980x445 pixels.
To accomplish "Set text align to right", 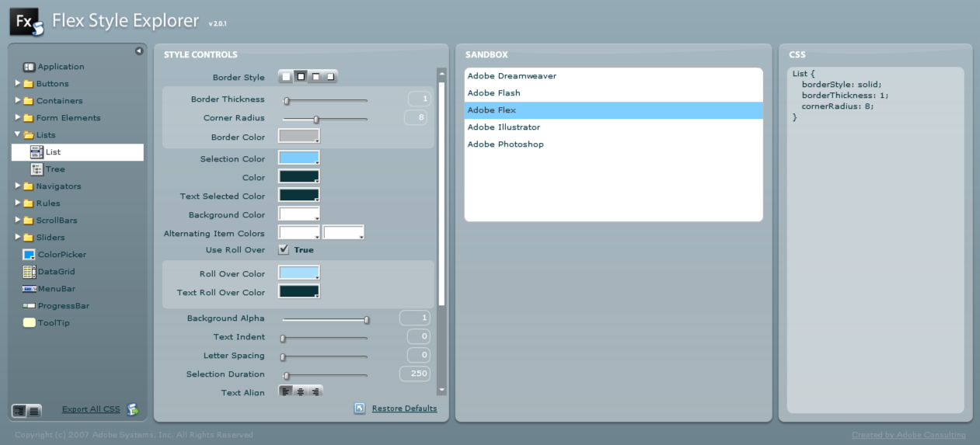I will coord(316,391).
